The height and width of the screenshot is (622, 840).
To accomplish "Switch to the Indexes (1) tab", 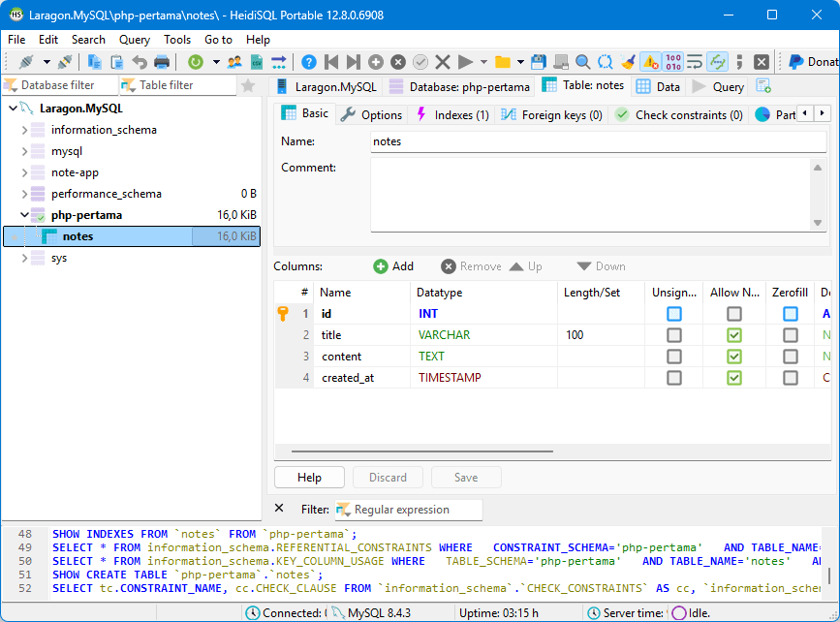I will (x=452, y=114).
